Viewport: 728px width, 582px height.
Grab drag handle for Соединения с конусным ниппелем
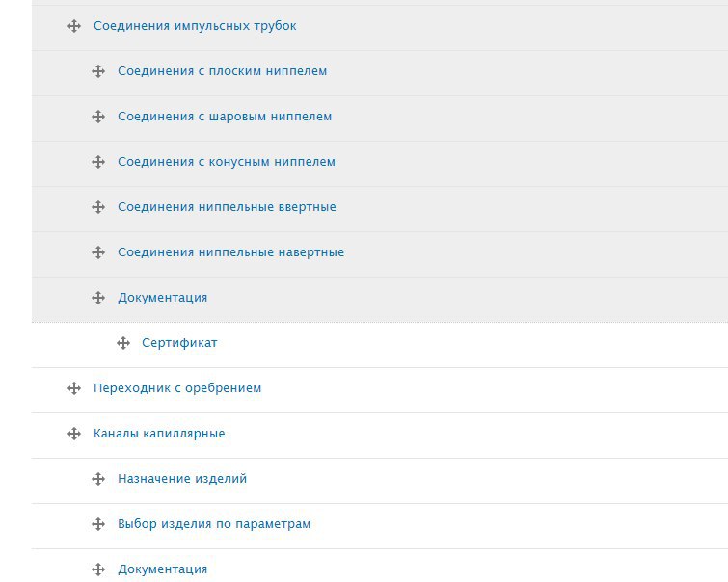(98, 162)
